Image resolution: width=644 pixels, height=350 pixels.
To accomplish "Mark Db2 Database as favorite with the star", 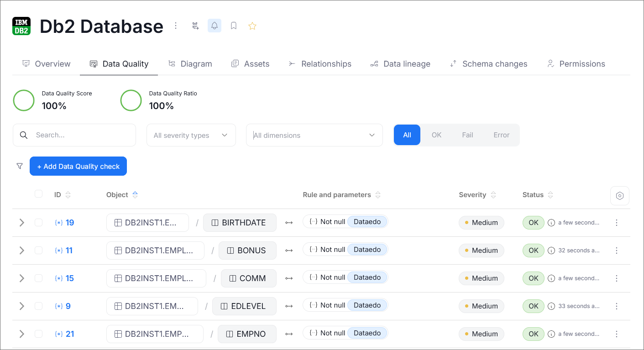I will coord(252,26).
